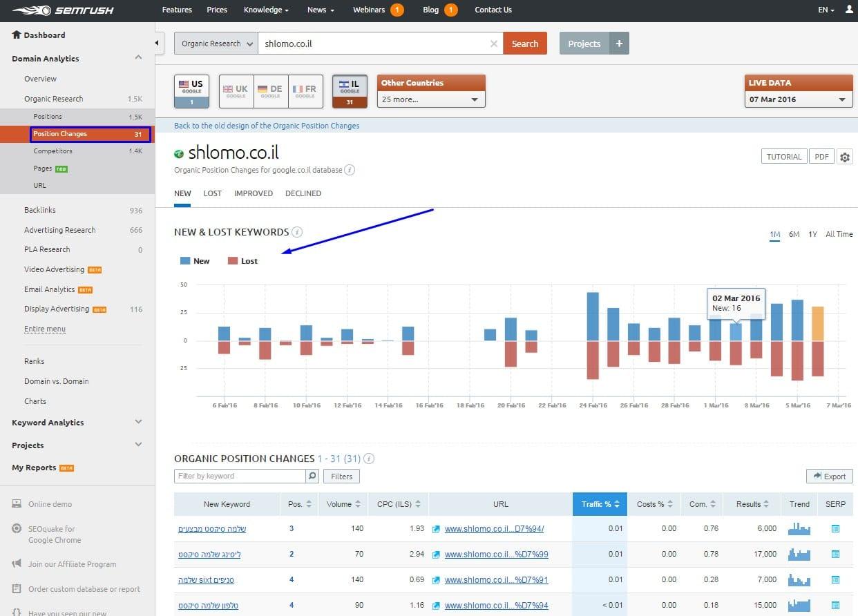858x616 pixels.
Task: Click info icon near New & Lost Keywords
Action: point(297,232)
